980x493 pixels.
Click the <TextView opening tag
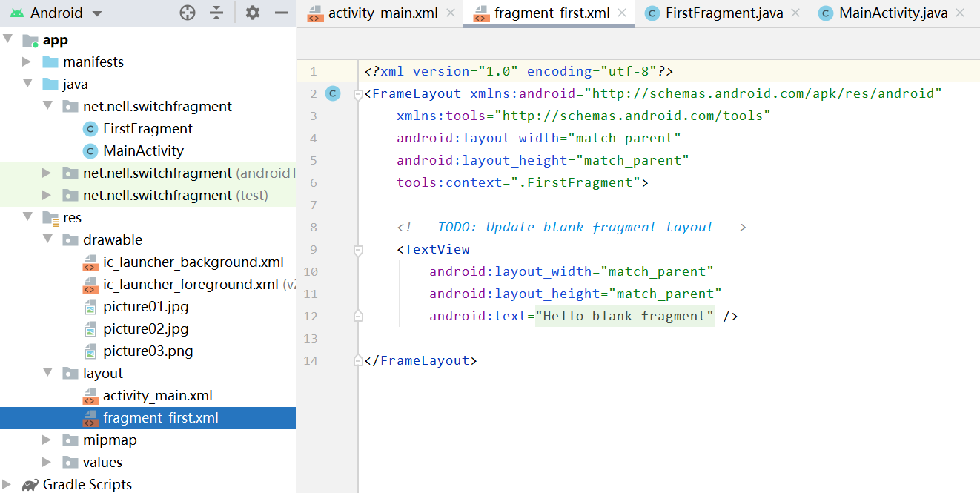tap(433, 249)
